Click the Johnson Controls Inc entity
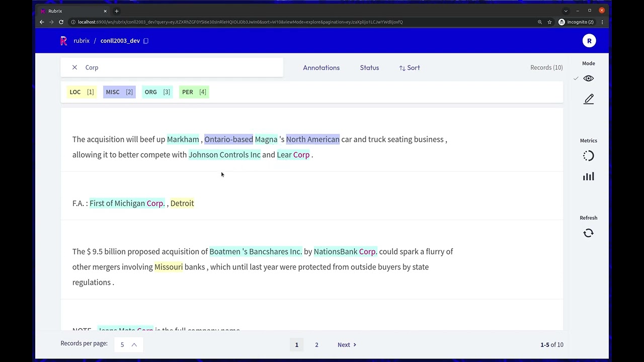The width and height of the screenshot is (644, 362). pos(224,154)
